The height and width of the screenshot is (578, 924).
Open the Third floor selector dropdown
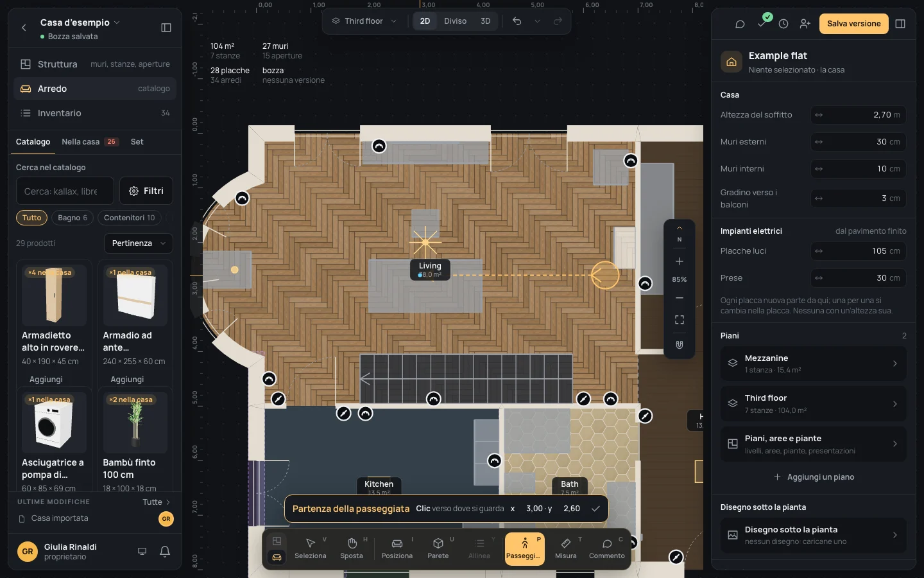click(364, 21)
